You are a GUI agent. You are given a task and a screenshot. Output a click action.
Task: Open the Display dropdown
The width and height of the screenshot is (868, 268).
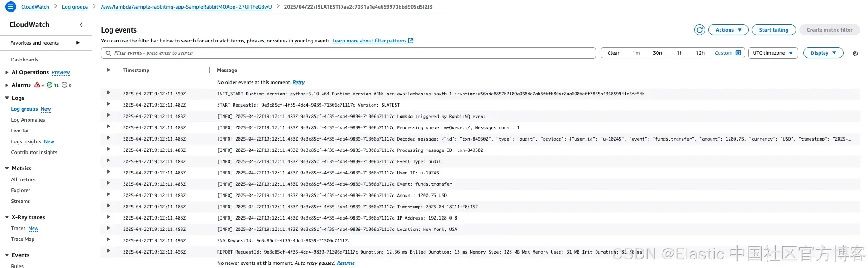[823, 53]
